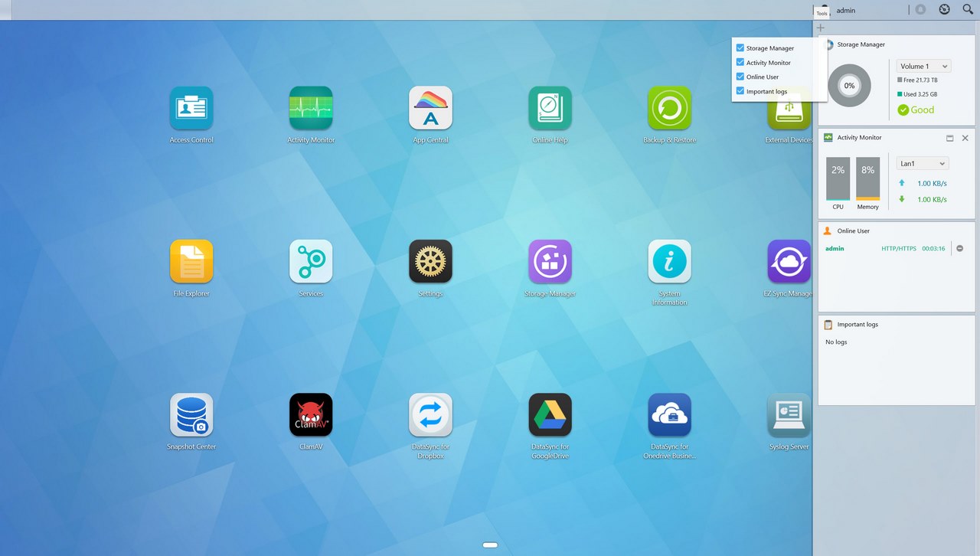Open File Explorer
980x556 pixels.
pos(191,261)
